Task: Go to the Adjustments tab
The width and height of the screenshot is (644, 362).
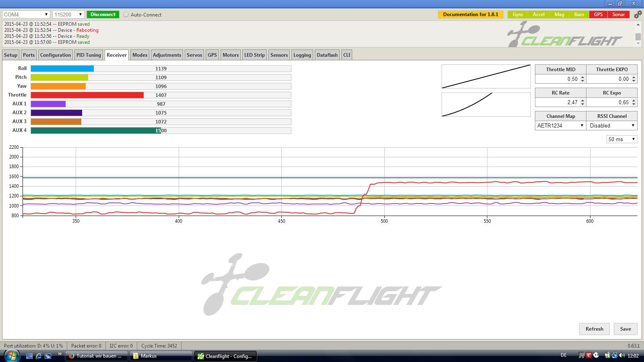Action: click(x=167, y=55)
